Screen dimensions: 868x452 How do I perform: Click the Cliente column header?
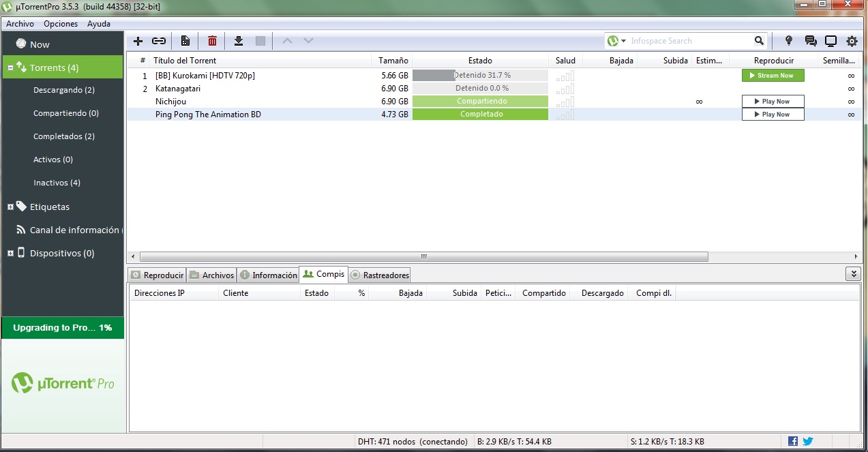point(259,293)
